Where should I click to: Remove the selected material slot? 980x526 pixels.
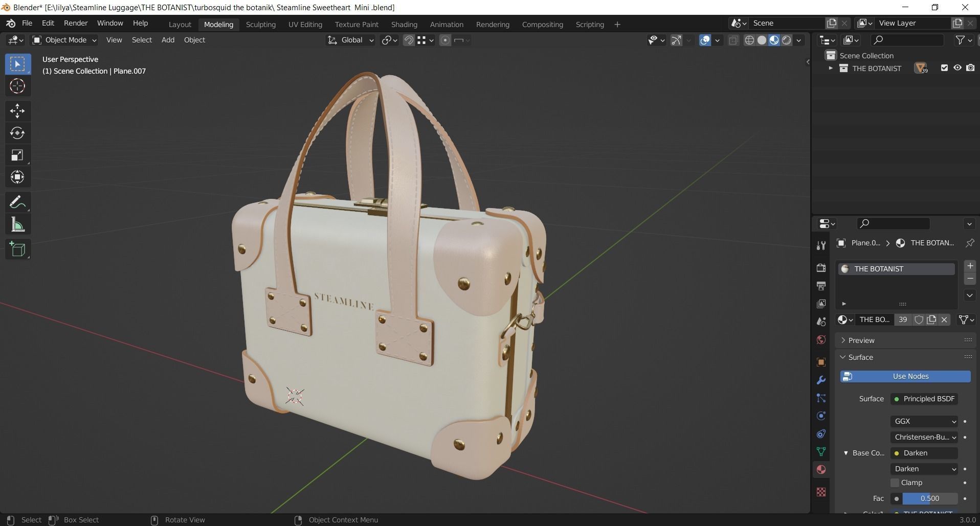pyautogui.click(x=970, y=279)
